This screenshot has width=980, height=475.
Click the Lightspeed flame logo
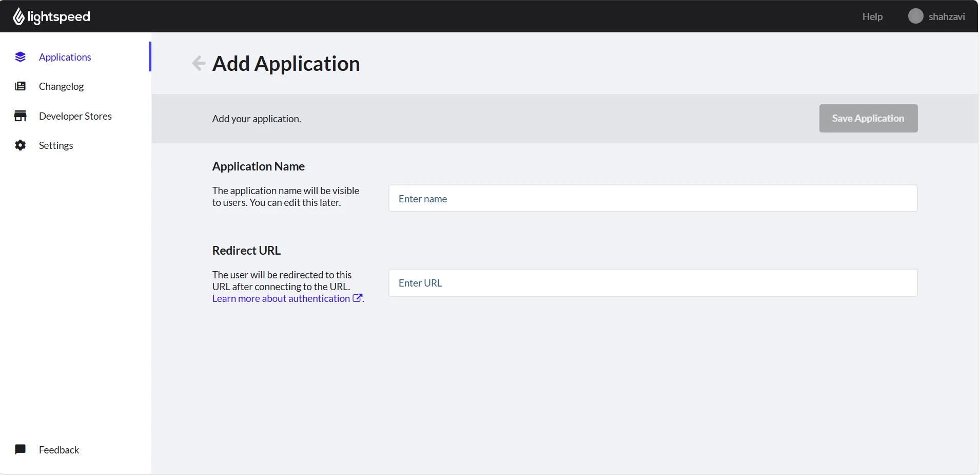[18, 16]
